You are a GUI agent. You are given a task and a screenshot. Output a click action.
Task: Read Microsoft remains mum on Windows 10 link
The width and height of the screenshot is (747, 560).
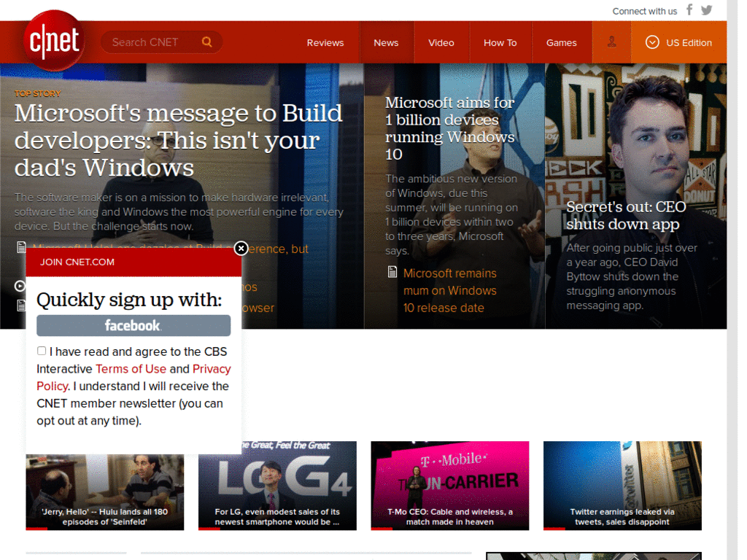tap(449, 290)
